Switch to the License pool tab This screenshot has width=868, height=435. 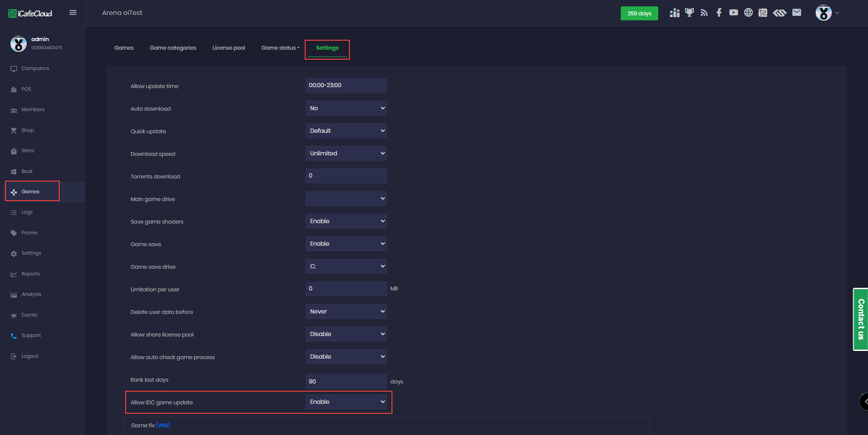pos(229,48)
